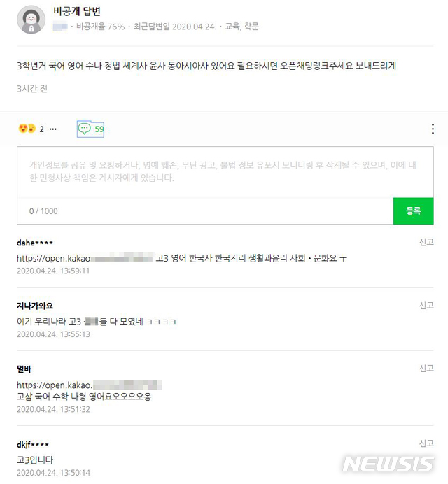Click inside the comment text input box

point(225,172)
